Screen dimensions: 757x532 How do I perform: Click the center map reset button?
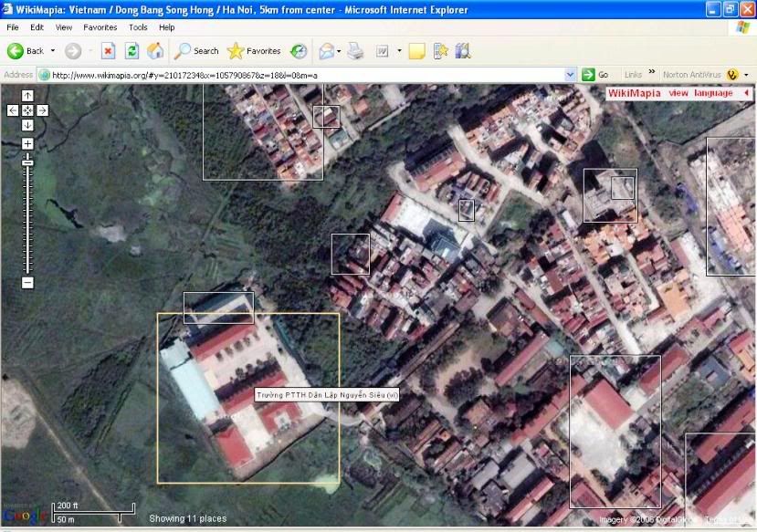click(27, 110)
